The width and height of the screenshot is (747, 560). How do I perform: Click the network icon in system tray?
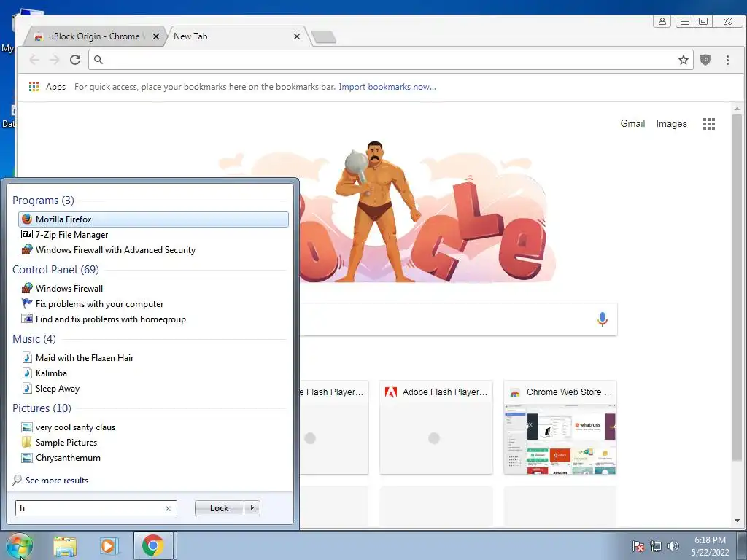[656, 546]
